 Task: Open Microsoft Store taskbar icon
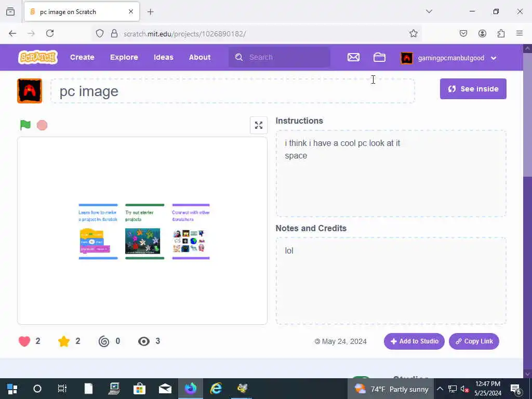pos(139,389)
